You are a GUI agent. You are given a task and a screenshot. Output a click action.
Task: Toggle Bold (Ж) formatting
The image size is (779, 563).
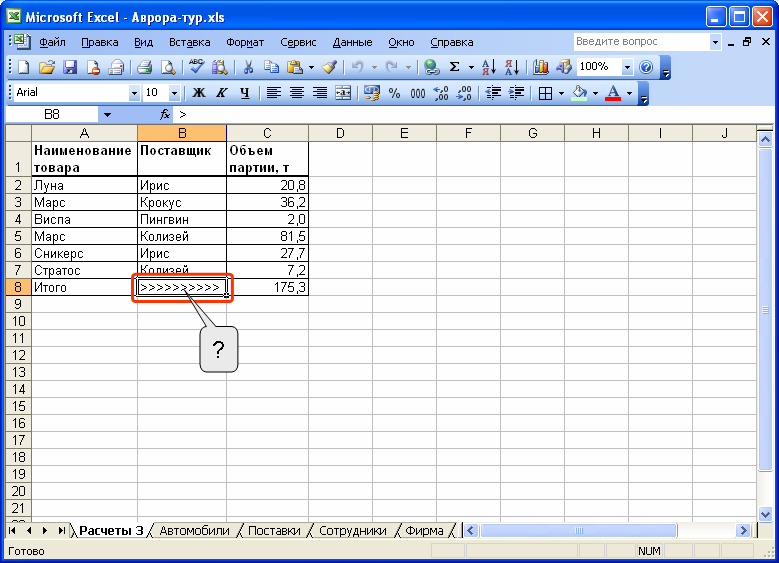(x=199, y=92)
